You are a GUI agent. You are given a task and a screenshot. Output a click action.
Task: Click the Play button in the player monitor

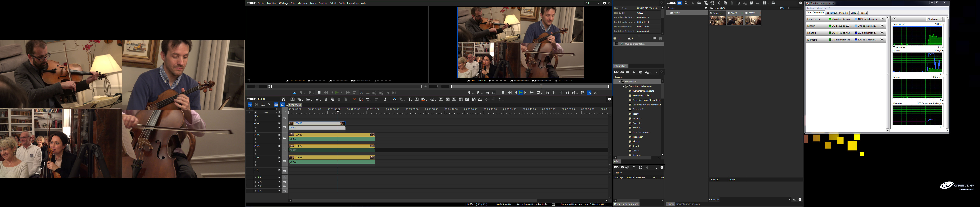pos(336,93)
